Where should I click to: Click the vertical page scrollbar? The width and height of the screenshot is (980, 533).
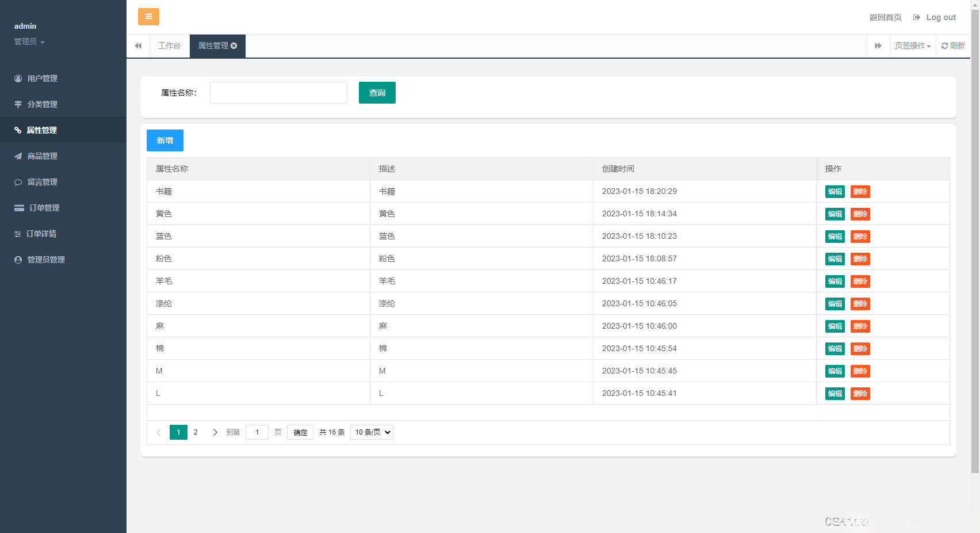(x=975, y=242)
